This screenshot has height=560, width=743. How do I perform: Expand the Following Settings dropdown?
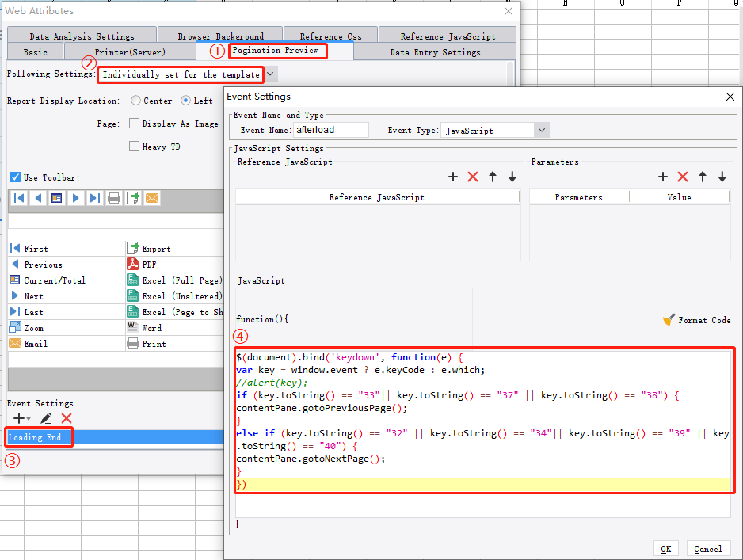tap(271, 74)
